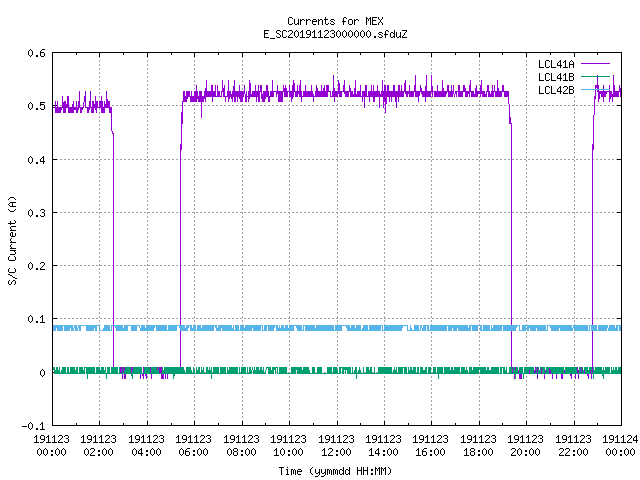640x480 pixels.
Task: Click the 191123 18:00 x-axis label
Action: point(478,446)
